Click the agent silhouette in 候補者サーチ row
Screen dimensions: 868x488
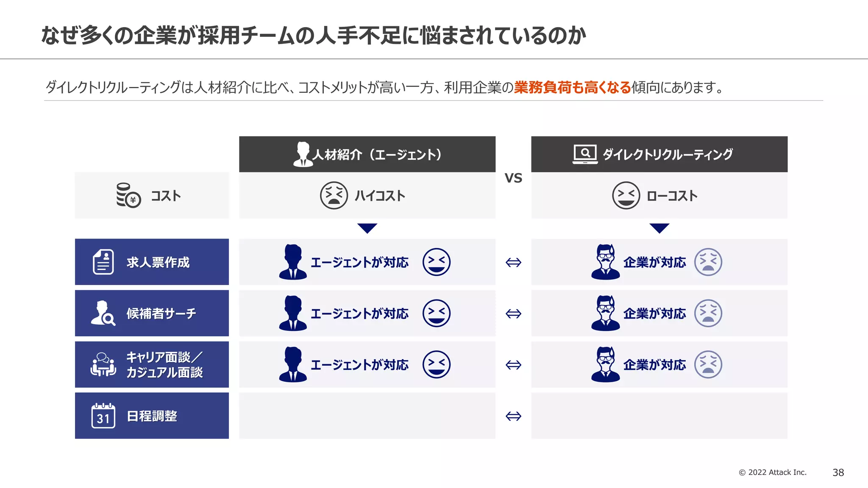(293, 313)
